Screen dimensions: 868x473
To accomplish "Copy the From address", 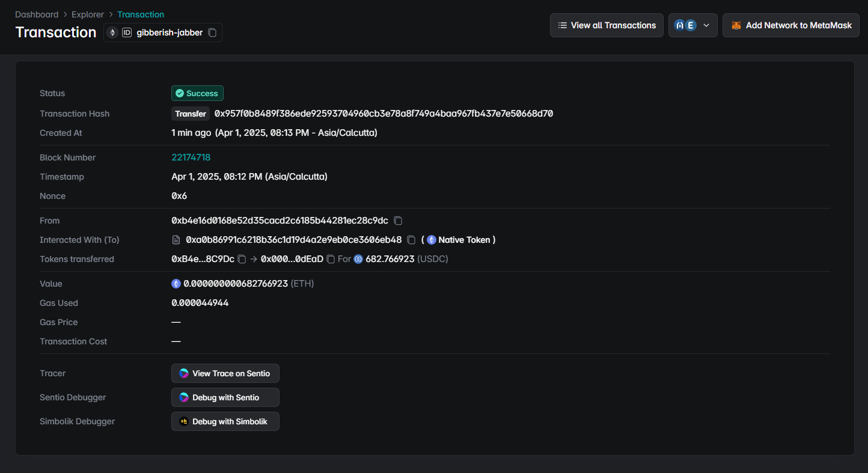I will click(398, 221).
